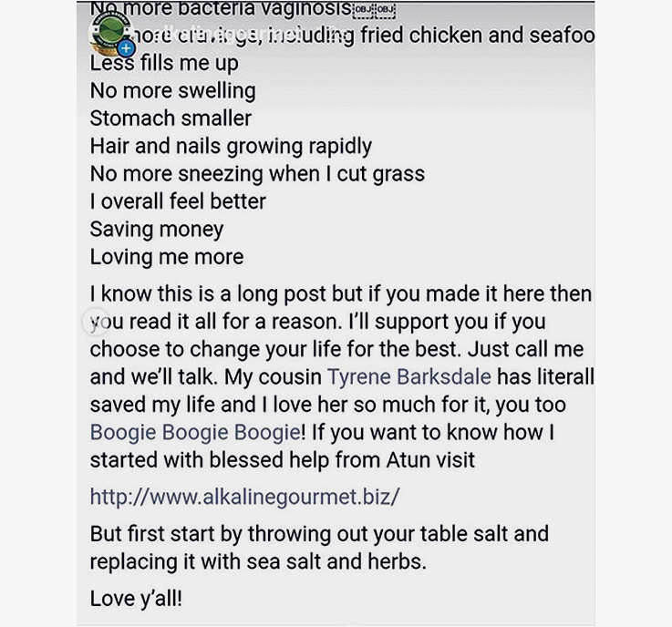Screen dimensions: 672x627
Task: Click the 'Saving money' line
Action: pyautogui.click(x=156, y=229)
